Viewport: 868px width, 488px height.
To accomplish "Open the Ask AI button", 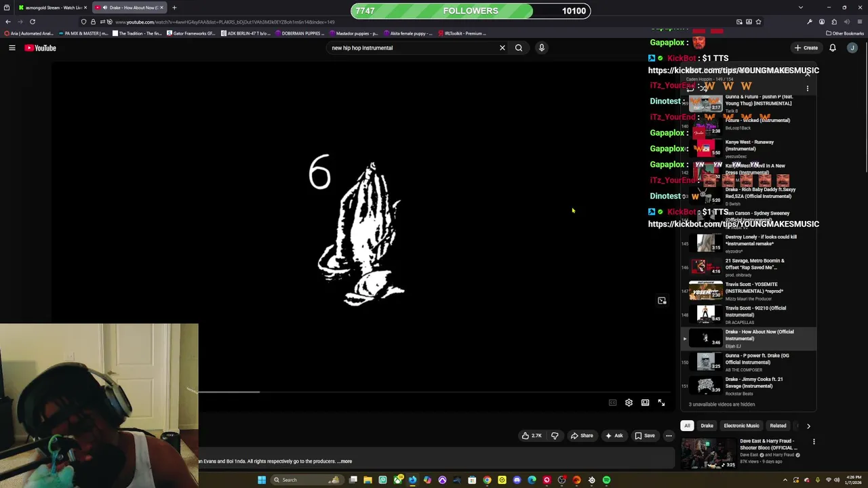I will (614, 436).
